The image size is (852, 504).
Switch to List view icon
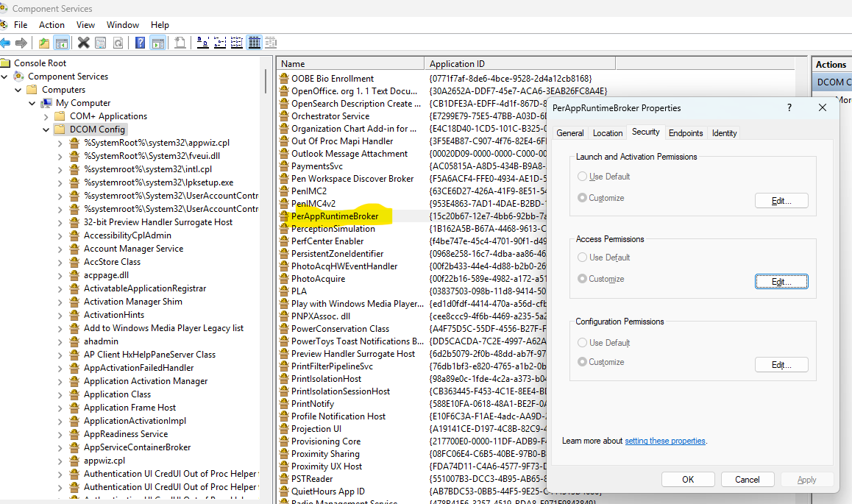(x=237, y=43)
